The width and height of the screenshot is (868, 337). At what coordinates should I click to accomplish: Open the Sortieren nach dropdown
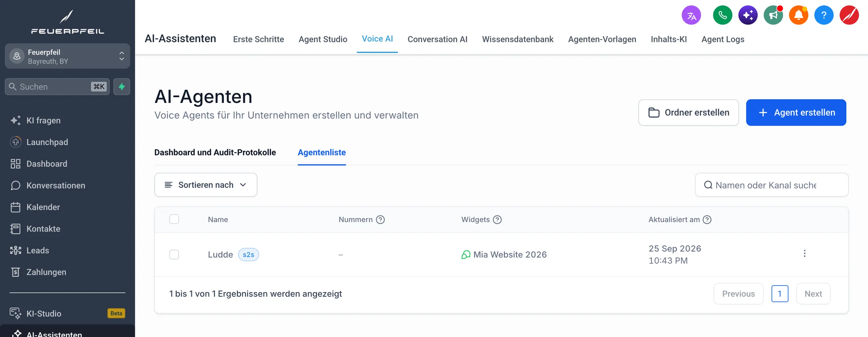[206, 185]
